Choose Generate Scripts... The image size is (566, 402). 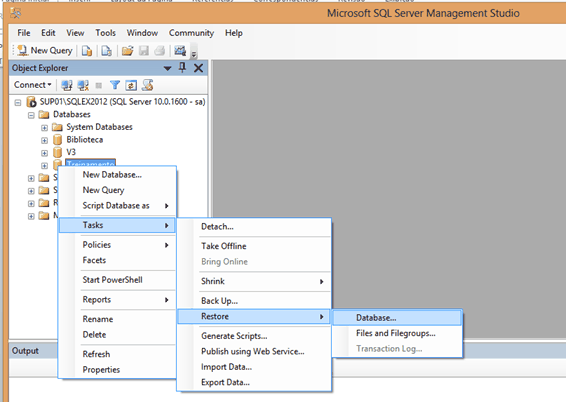pos(254,336)
